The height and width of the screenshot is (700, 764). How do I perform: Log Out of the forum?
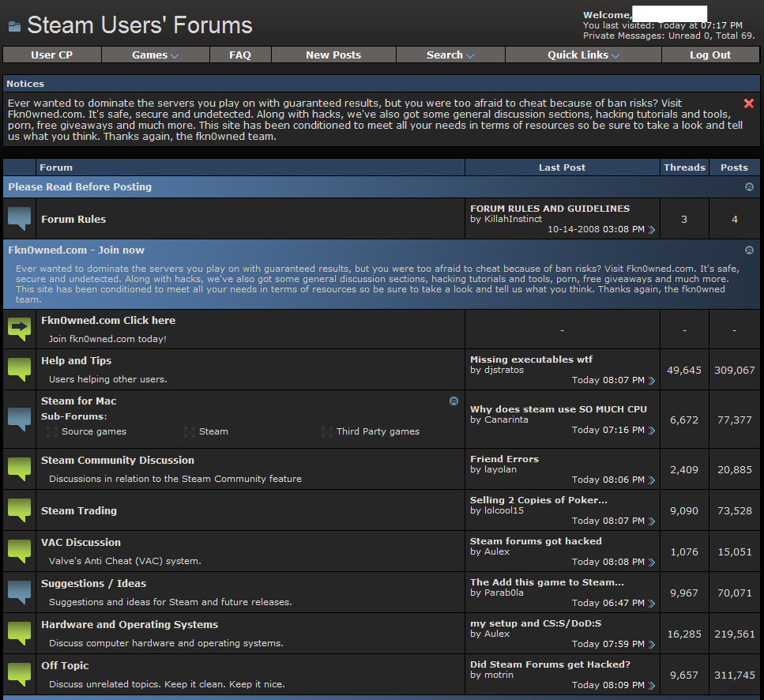click(x=710, y=55)
